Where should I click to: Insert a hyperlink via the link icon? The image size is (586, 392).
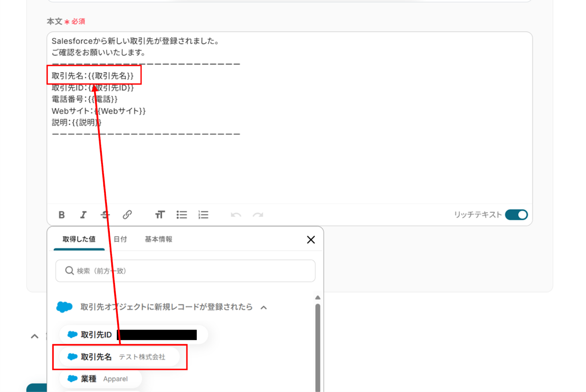point(127,215)
